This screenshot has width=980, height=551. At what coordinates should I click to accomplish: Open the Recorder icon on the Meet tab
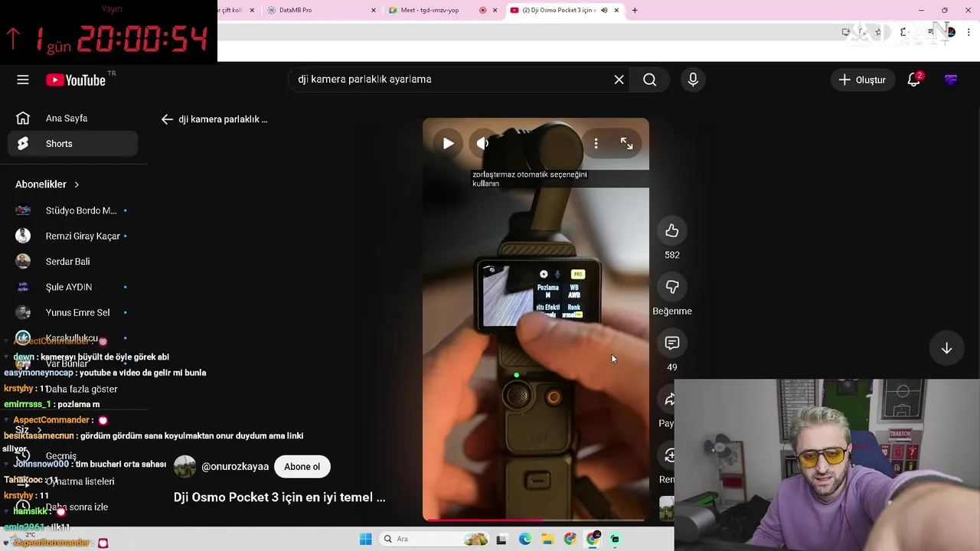[x=482, y=10]
